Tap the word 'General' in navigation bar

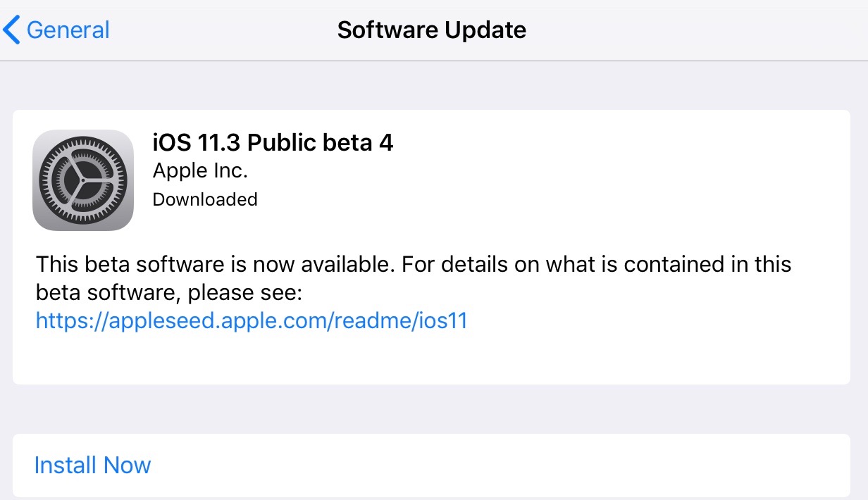68,30
